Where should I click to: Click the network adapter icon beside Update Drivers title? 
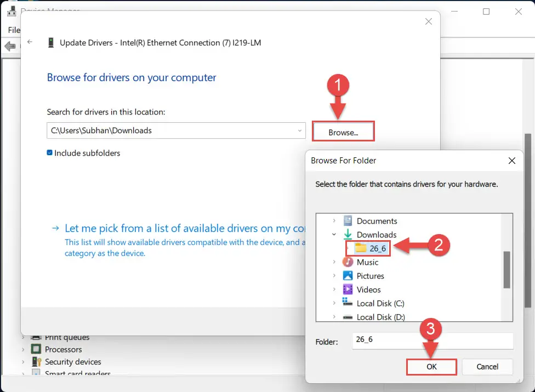[51, 43]
